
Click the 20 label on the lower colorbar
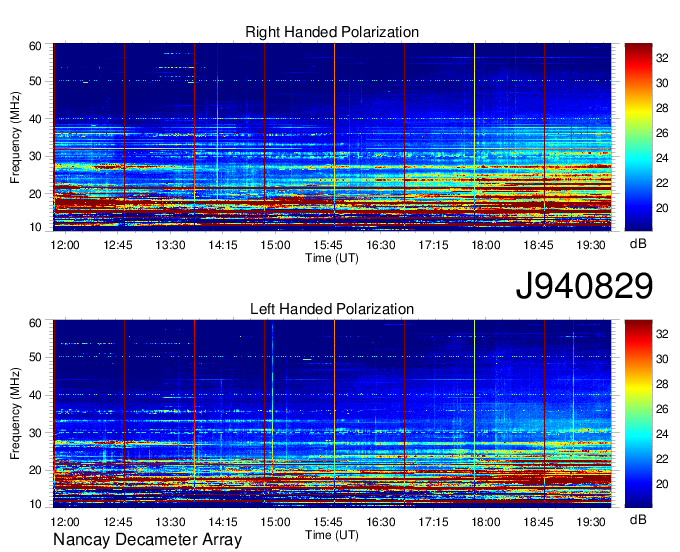point(662,484)
